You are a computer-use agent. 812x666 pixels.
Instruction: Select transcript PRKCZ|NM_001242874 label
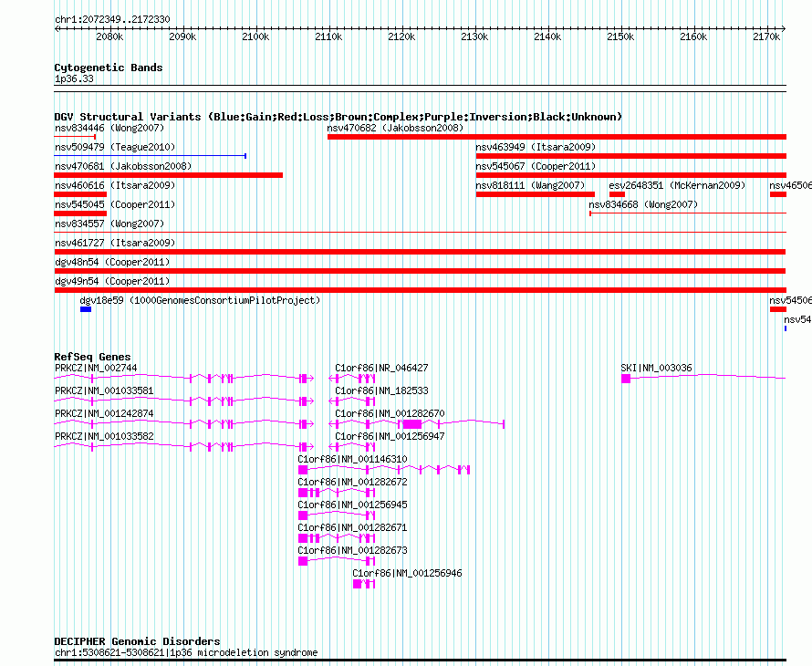click(104, 414)
